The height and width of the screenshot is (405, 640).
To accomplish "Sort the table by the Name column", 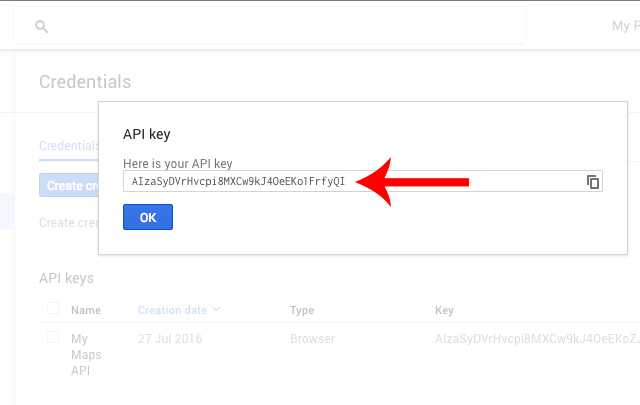I will pos(86,310).
